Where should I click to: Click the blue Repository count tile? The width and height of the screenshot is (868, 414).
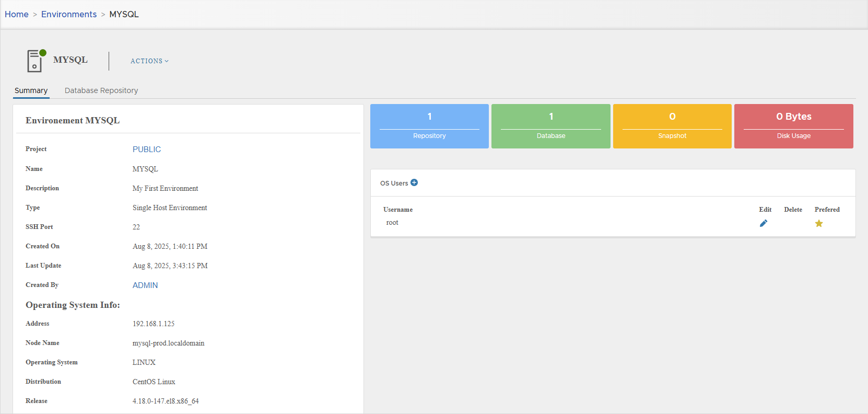(x=429, y=126)
